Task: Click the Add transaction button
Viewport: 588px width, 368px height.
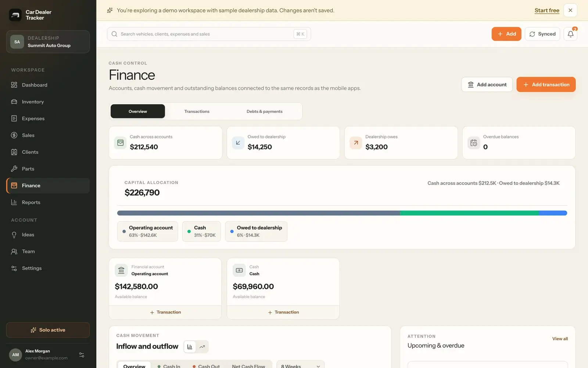Action: coord(546,85)
